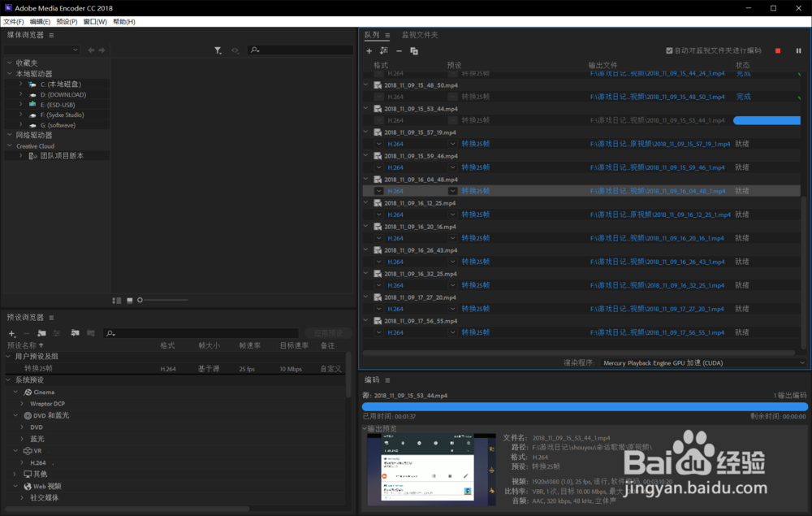Open format dropdown for 2018_11_09_15_57_19 output
The height and width of the screenshot is (516, 812).
(379, 144)
